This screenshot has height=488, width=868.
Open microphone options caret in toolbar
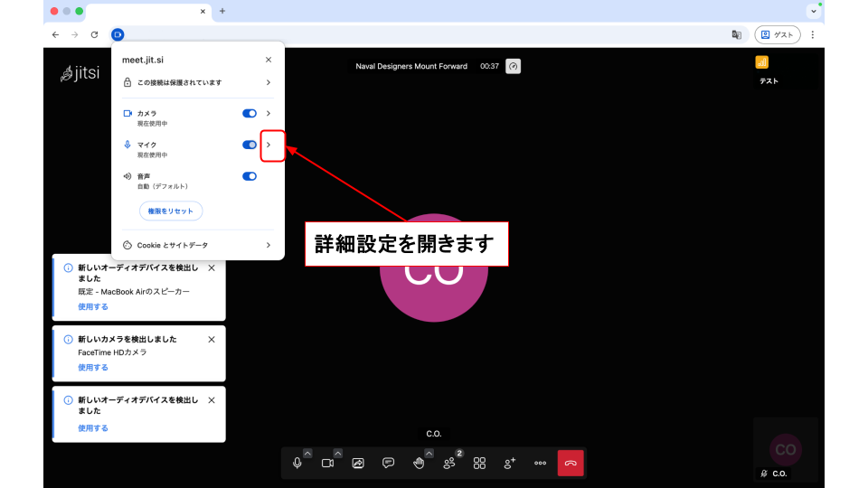[x=307, y=453]
